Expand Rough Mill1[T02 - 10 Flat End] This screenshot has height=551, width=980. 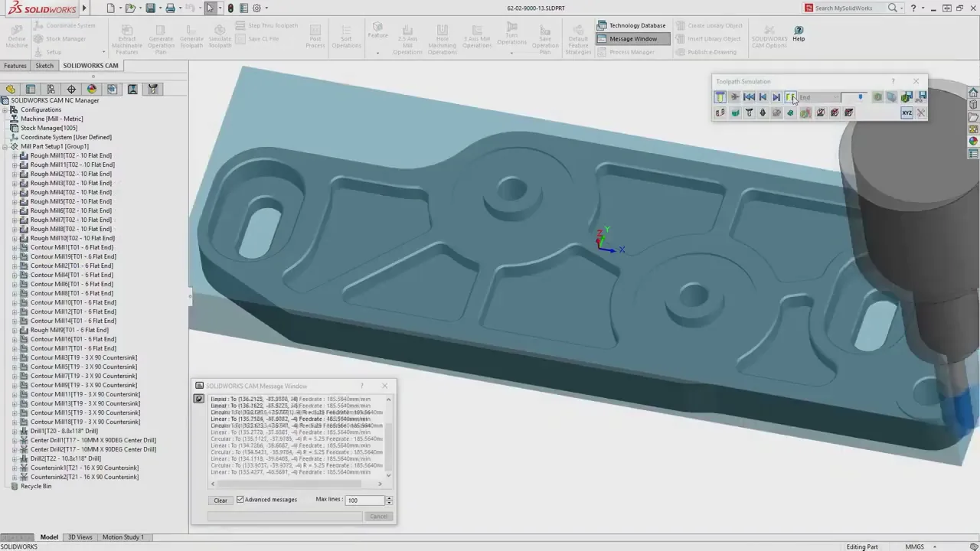pos(15,155)
